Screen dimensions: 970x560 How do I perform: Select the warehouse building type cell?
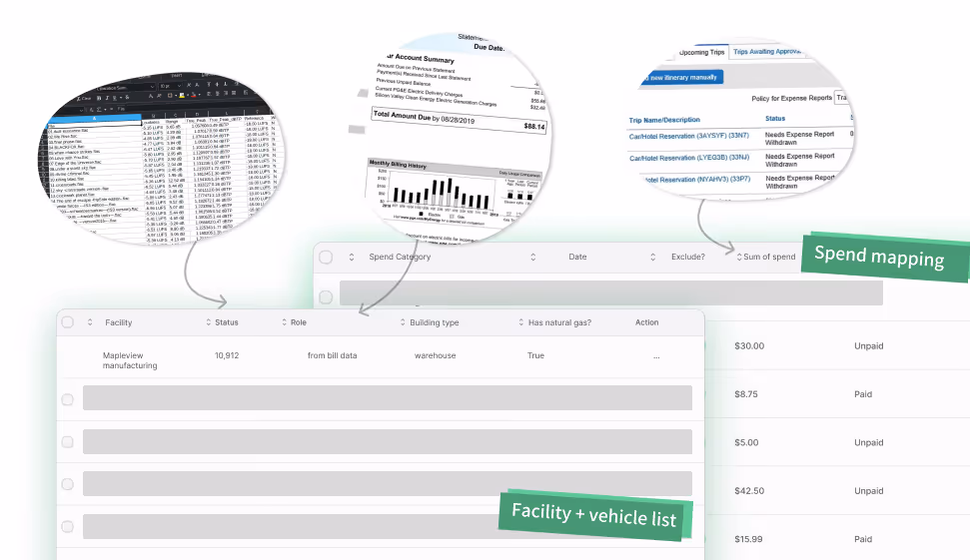coord(435,355)
